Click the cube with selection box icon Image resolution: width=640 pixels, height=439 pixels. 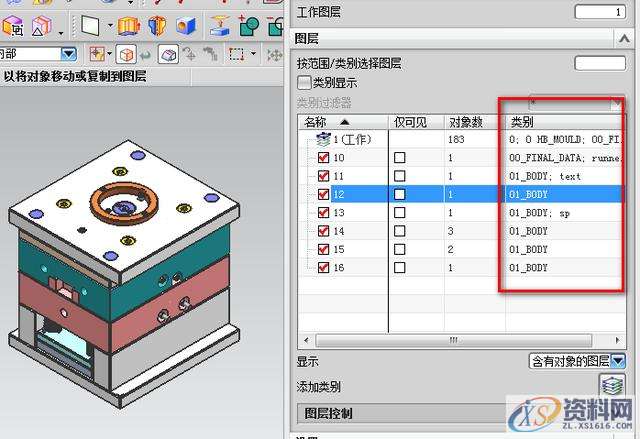[13, 26]
